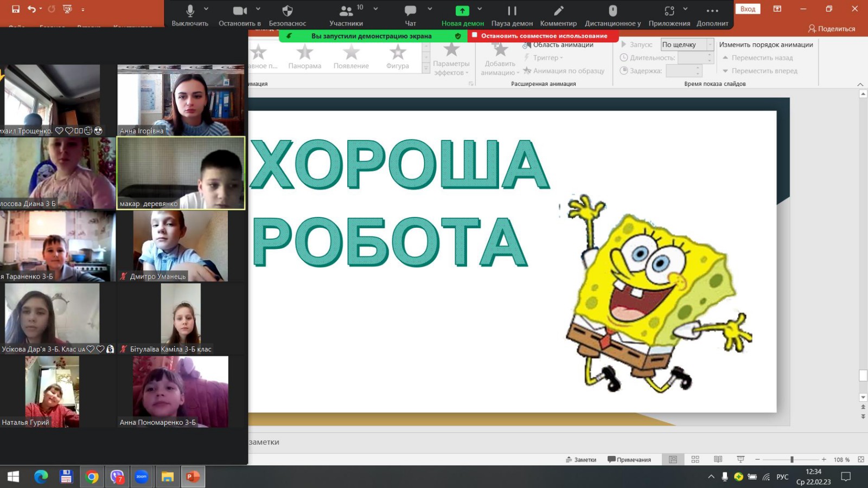The image size is (868, 488).
Task: Click Добавить анимацию button
Action: [500, 59]
